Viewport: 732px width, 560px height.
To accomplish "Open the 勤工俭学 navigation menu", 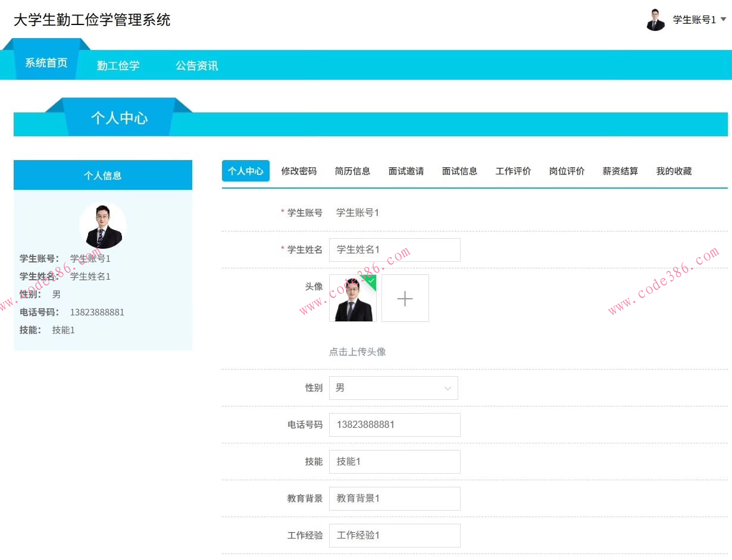I will coord(117,65).
